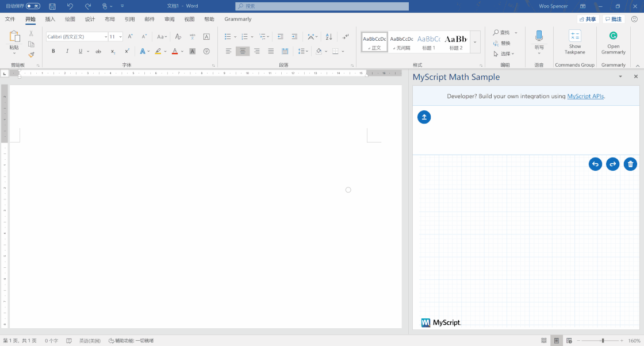Open Grammarly from the ribbon
This screenshot has height=346, width=644.
tap(613, 41)
